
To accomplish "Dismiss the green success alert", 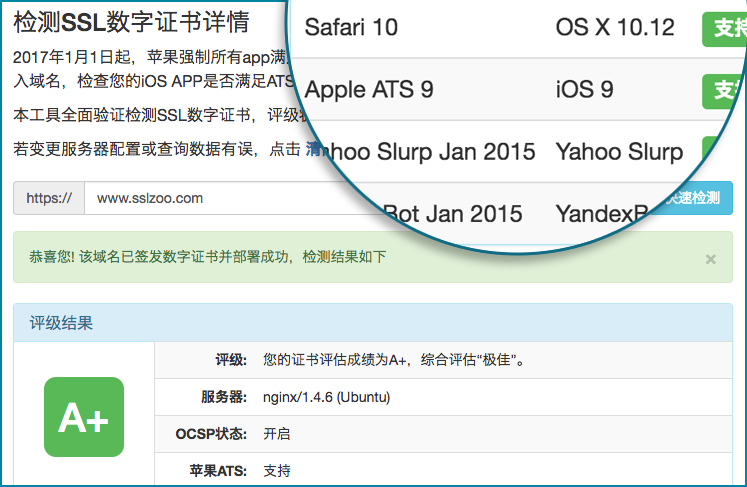I will [x=711, y=259].
